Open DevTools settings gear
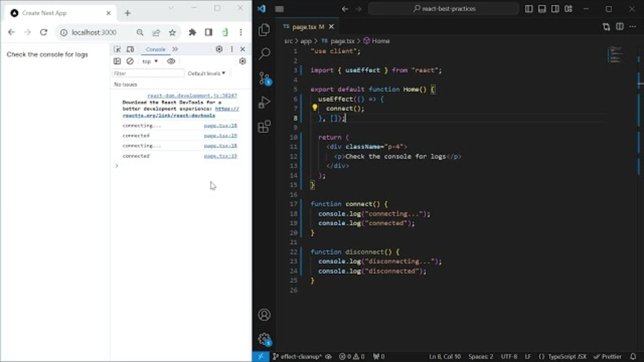This screenshot has width=644, height=362. click(218, 49)
